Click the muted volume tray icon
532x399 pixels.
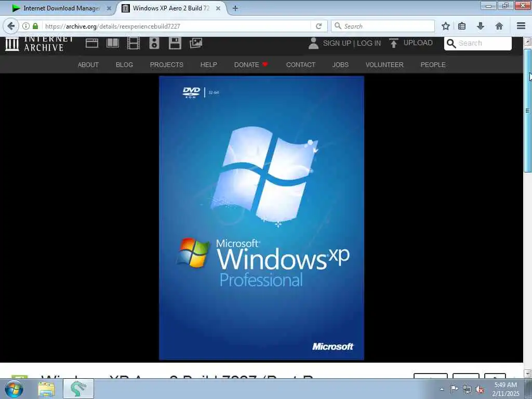[x=480, y=390]
